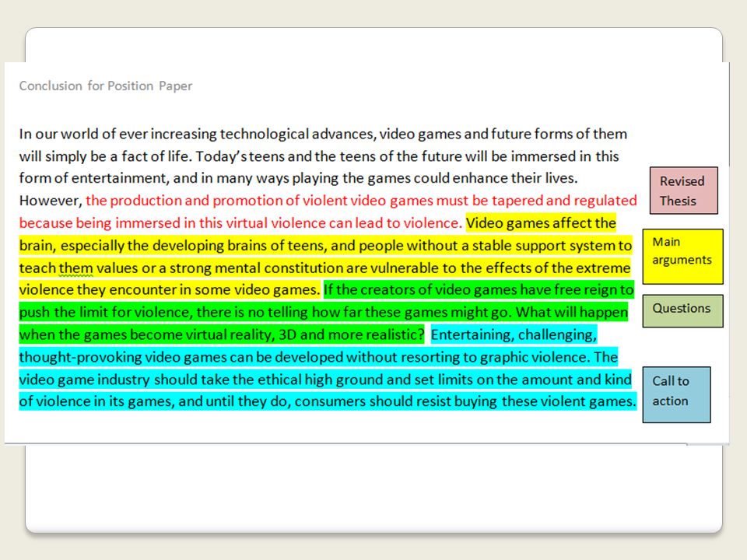This screenshot has width=747, height=560.
Task: Click cyan text 'video game industry should take'
Action: click(124, 380)
